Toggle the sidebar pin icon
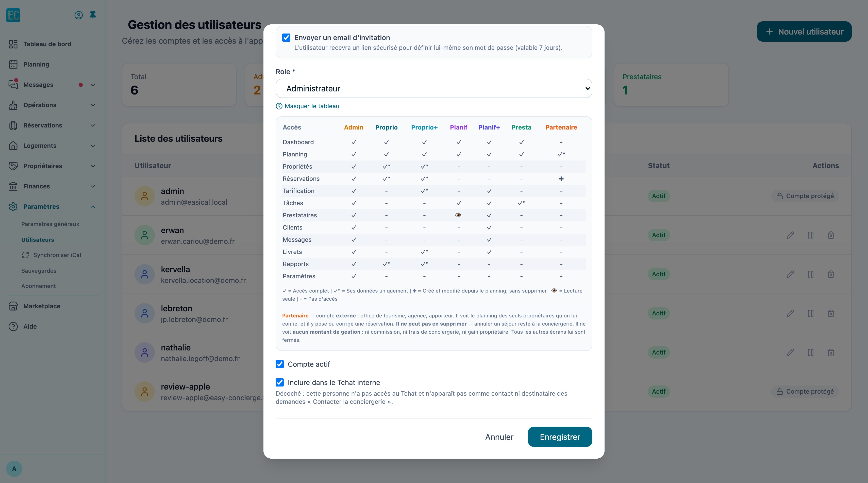 tap(93, 15)
